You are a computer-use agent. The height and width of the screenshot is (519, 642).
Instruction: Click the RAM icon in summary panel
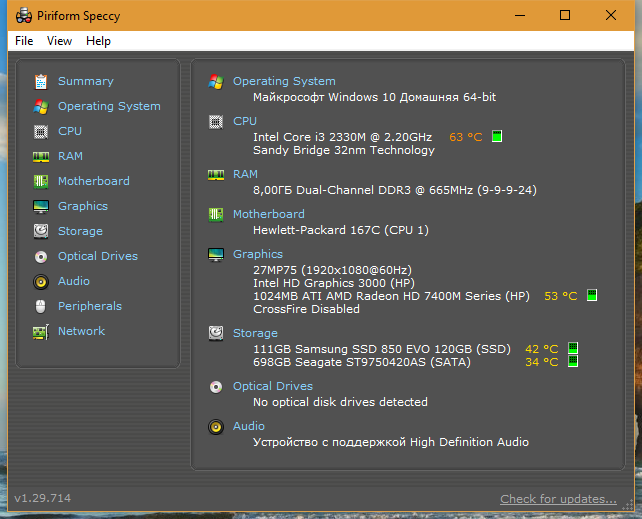(x=216, y=175)
